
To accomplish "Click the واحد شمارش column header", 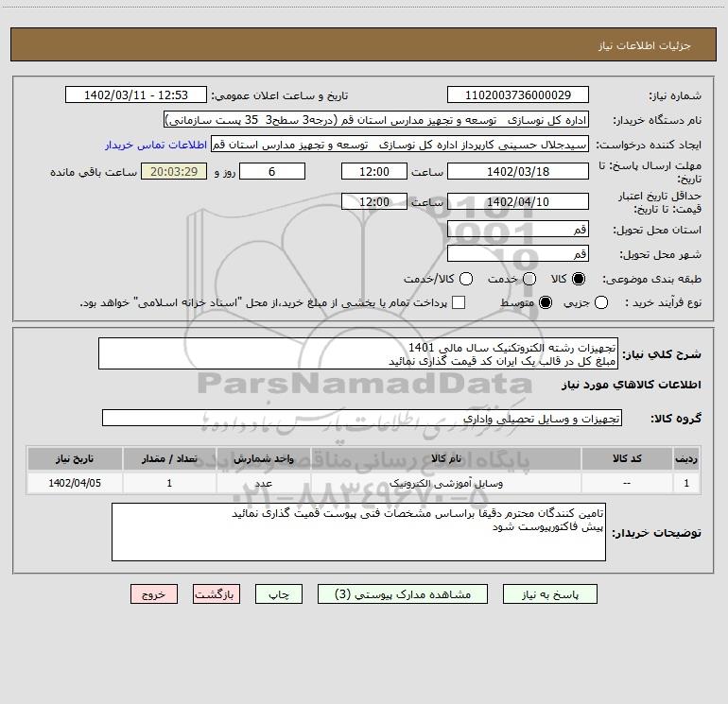I will pos(263,458).
